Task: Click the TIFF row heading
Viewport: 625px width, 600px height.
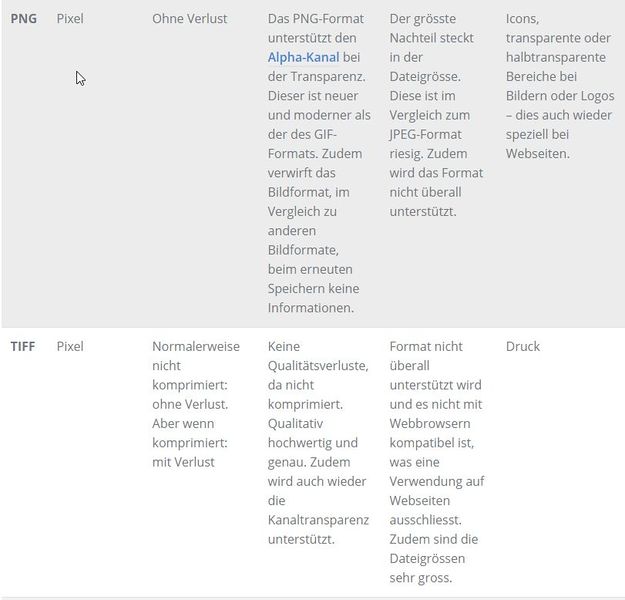Action: pyautogui.click(x=25, y=346)
